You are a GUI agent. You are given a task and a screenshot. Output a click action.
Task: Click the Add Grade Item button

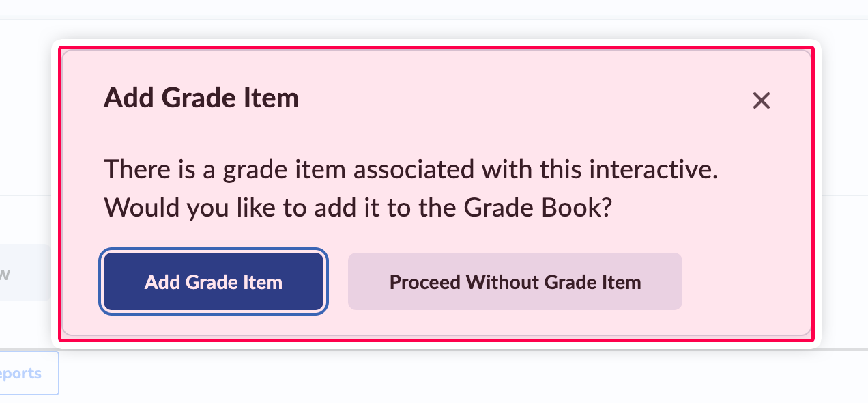pos(214,282)
